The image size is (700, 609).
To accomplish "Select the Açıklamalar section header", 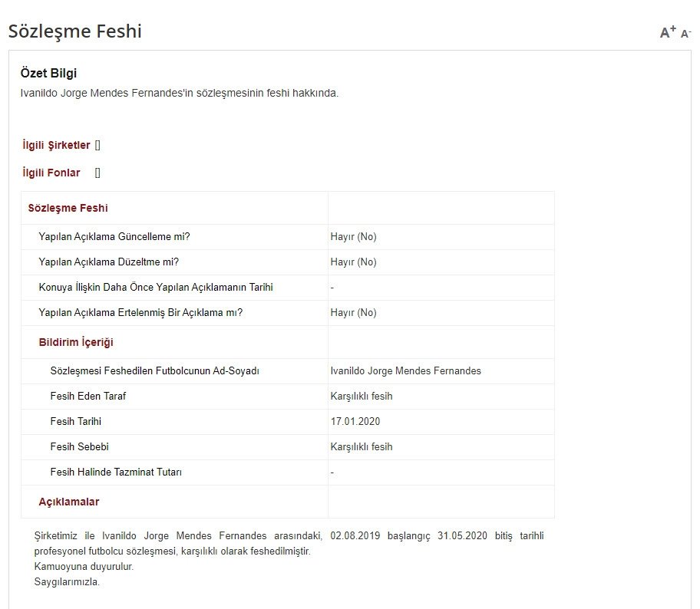I will click(x=69, y=502).
